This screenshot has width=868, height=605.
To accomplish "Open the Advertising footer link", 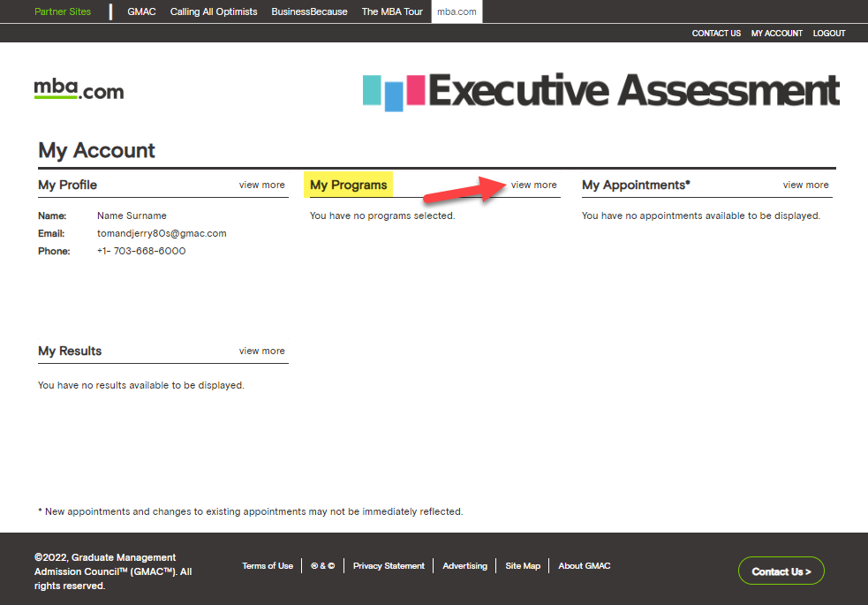I will (x=465, y=566).
